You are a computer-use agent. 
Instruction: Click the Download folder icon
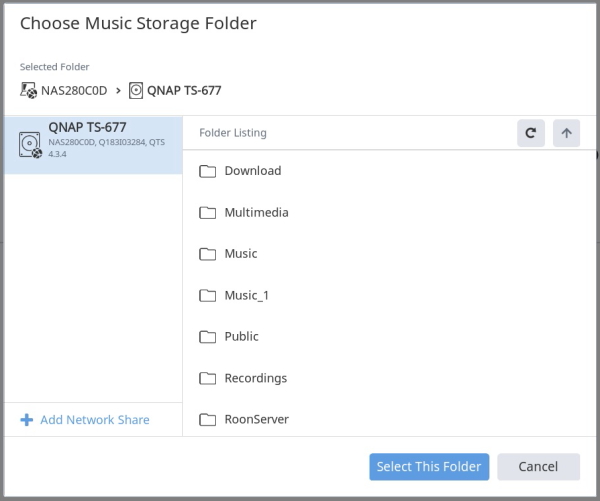(207, 171)
